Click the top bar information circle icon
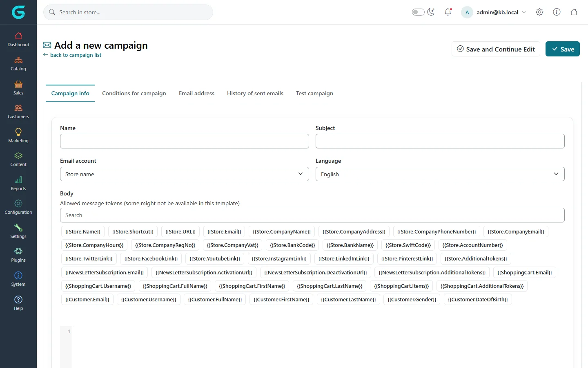Viewport: 588px width, 368px height. pos(557,12)
